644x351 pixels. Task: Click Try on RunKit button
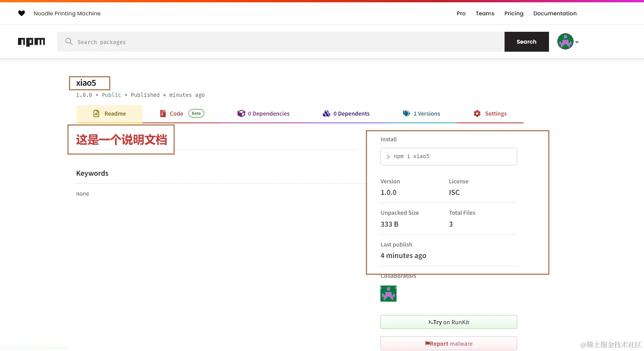tap(449, 322)
